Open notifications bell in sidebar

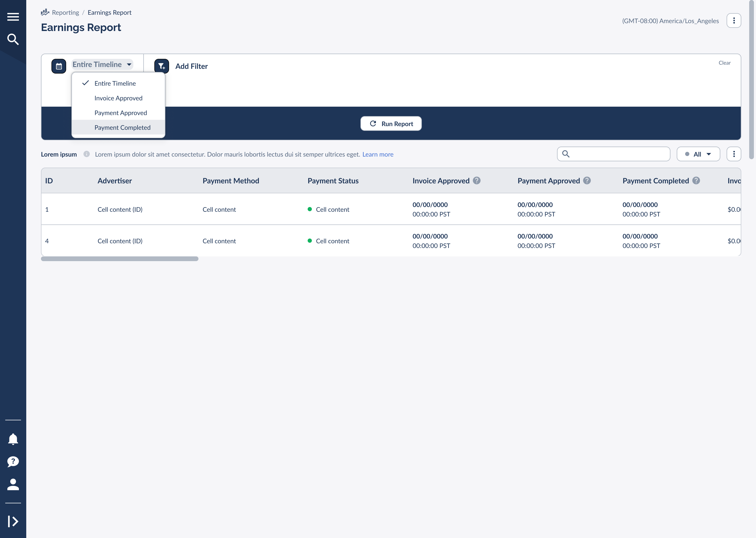(13, 439)
